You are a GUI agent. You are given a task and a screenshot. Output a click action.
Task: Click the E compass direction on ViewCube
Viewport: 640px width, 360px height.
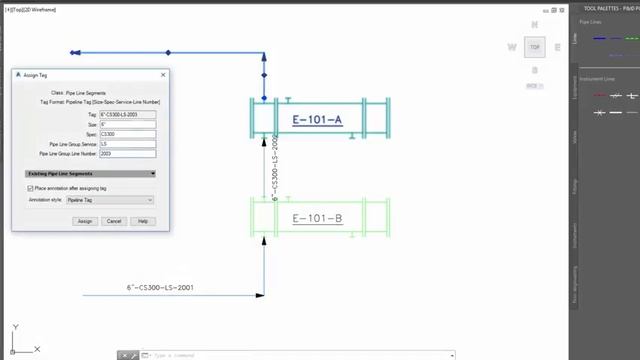point(557,47)
